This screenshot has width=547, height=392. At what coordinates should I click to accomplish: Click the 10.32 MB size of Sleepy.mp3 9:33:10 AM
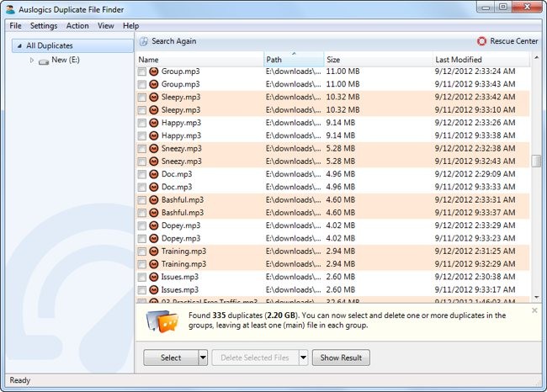(343, 110)
